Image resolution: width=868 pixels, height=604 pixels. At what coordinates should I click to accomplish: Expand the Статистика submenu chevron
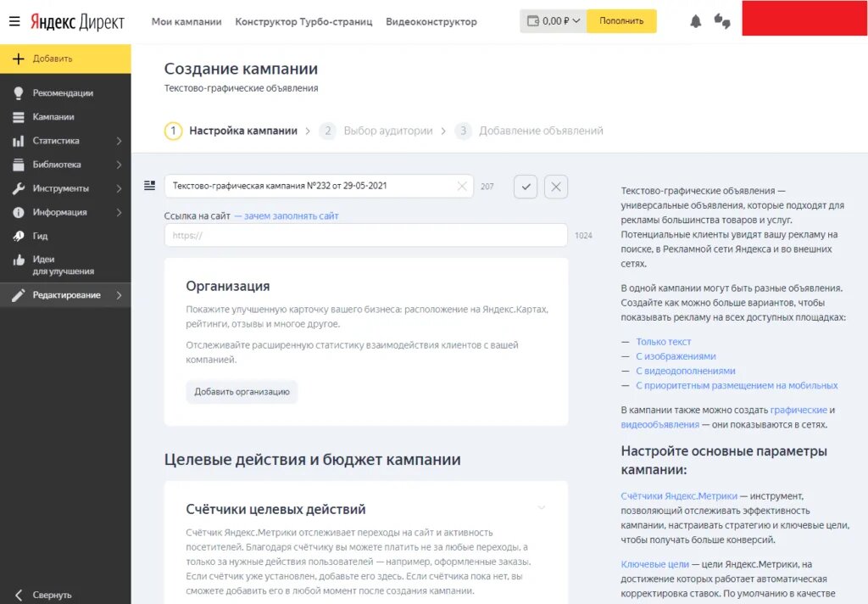(119, 141)
